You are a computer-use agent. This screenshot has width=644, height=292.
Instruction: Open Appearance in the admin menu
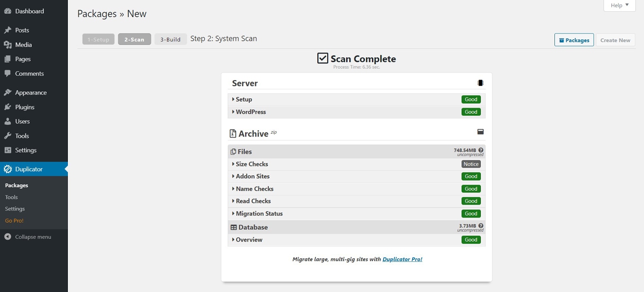34,93
